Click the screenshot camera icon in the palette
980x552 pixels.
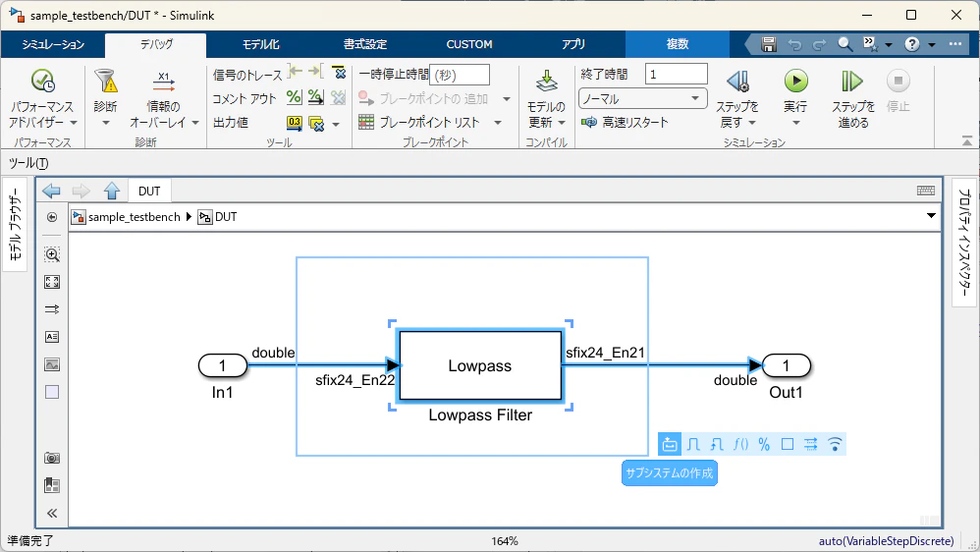52,459
